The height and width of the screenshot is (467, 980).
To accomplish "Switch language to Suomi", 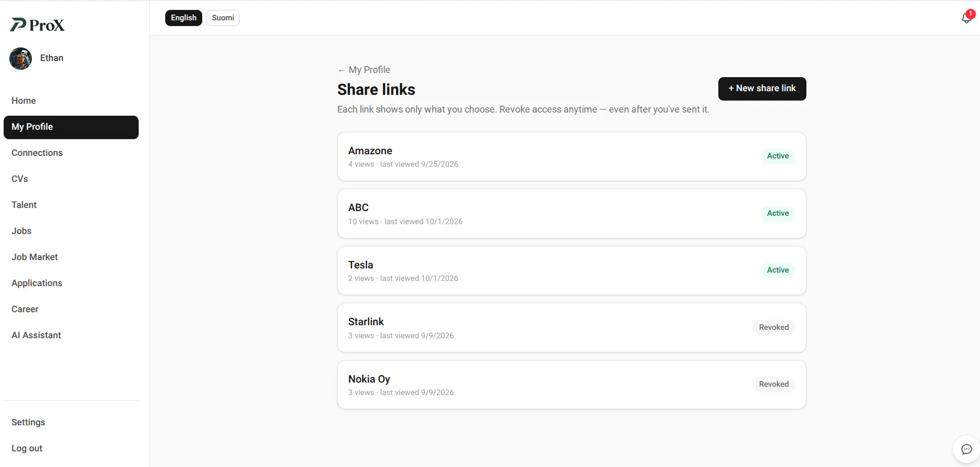I will click(x=223, y=18).
